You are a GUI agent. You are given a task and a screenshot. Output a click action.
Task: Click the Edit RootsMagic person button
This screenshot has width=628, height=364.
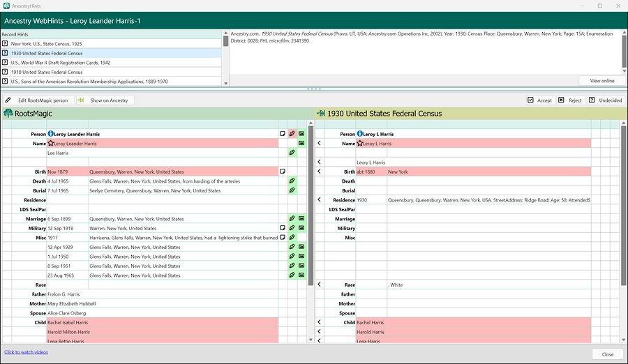[x=39, y=100]
